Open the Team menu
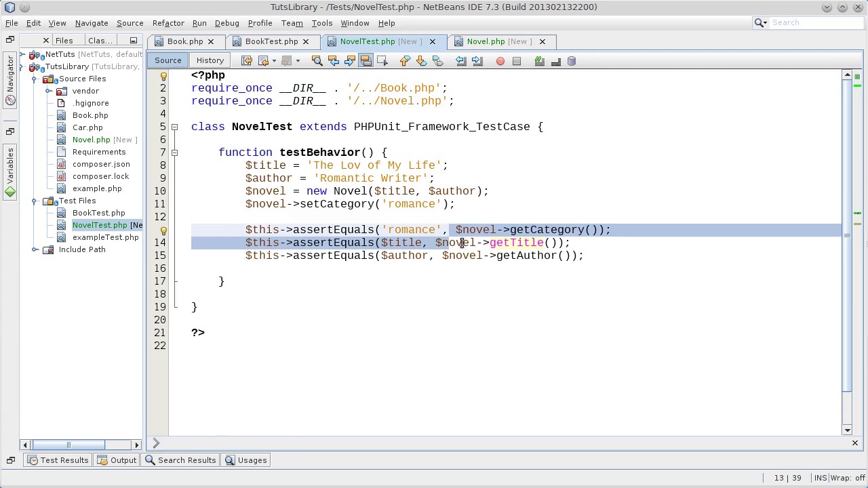 [292, 23]
